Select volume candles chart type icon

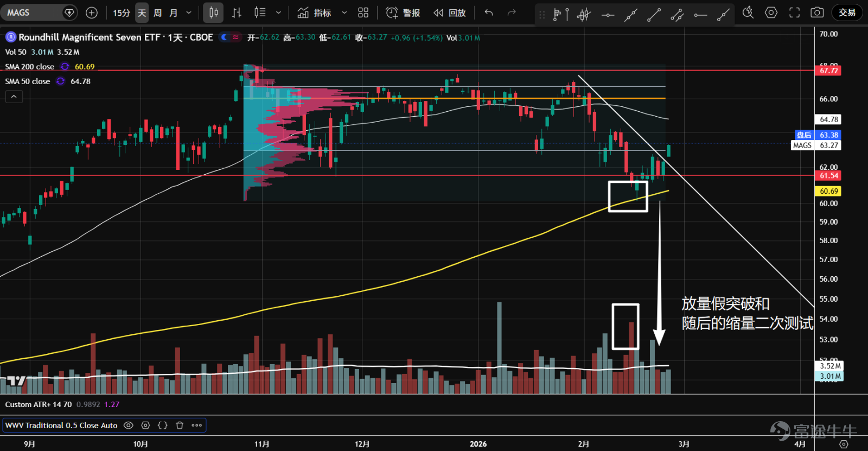pos(260,12)
